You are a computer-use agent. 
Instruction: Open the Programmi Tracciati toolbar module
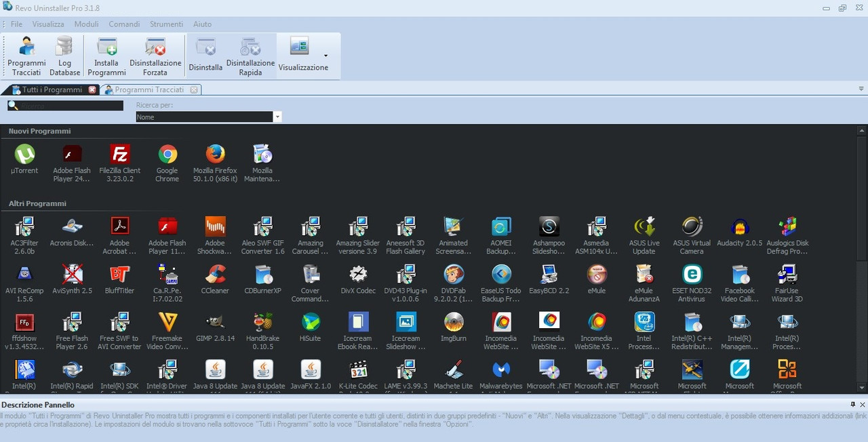pyautogui.click(x=27, y=56)
